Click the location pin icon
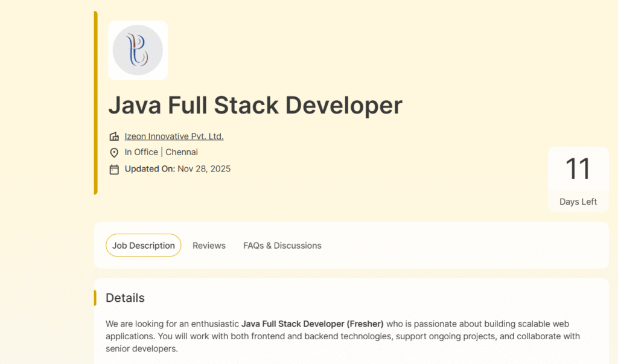618x364 pixels. click(114, 153)
